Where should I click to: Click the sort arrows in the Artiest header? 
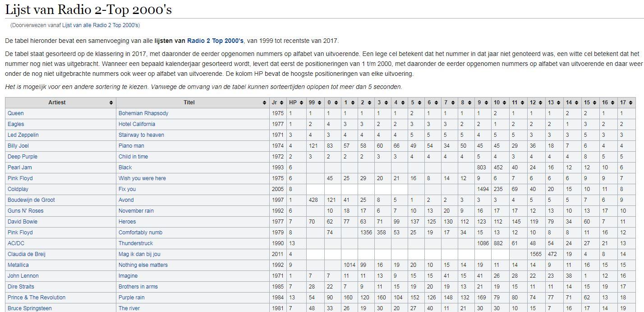[111, 103]
